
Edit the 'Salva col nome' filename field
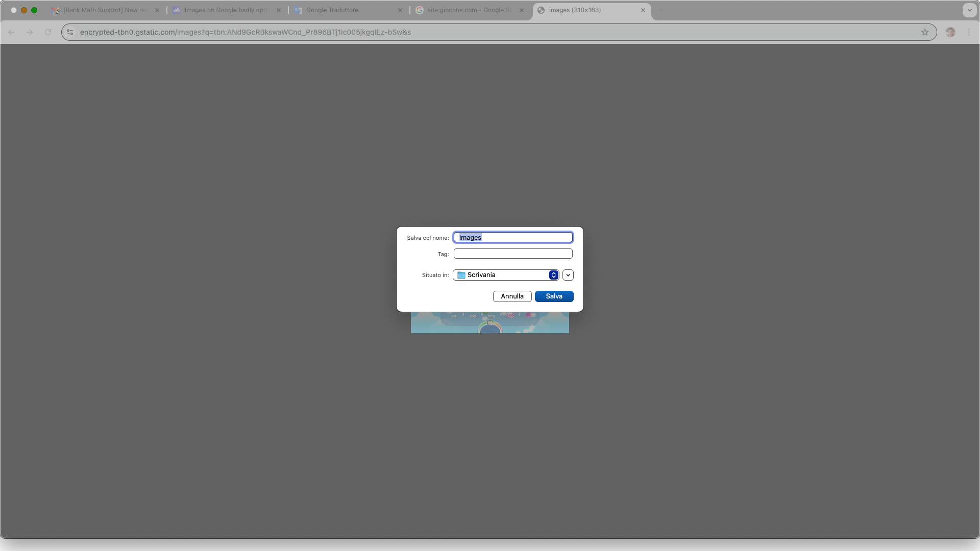click(x=513, y=237)
